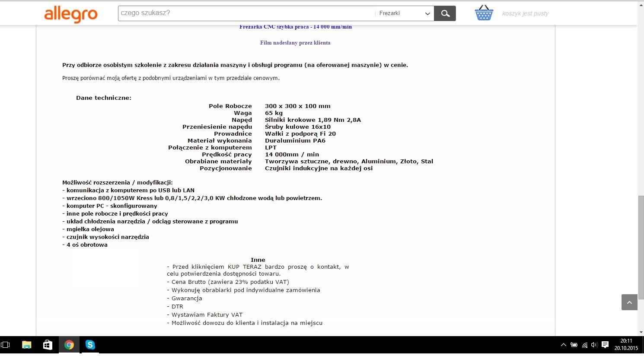Click 'komunikacja z komputerem po USB lub LAN'
Screen dimensions: 644x356
click(x=131, y=191)
